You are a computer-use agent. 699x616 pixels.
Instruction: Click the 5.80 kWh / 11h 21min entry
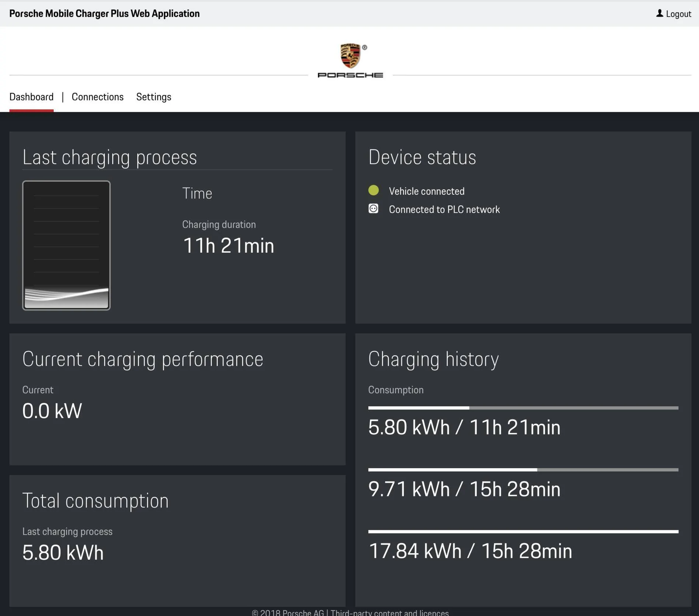point(464,427)
